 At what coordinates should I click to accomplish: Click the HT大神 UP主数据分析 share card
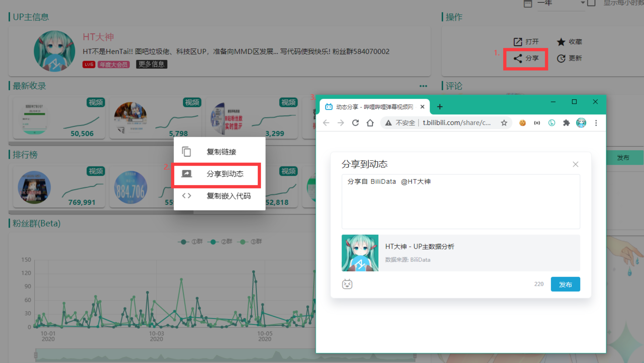(461, 253)
